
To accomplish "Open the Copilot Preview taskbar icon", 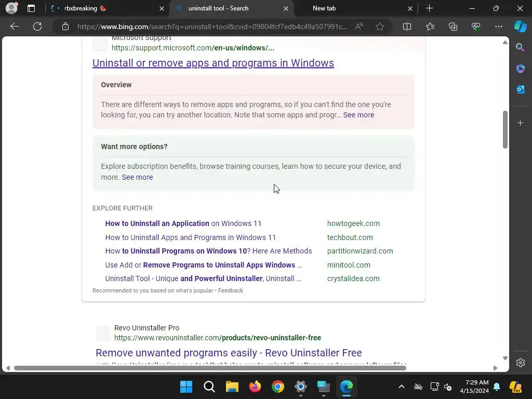I will coord(516,387).
